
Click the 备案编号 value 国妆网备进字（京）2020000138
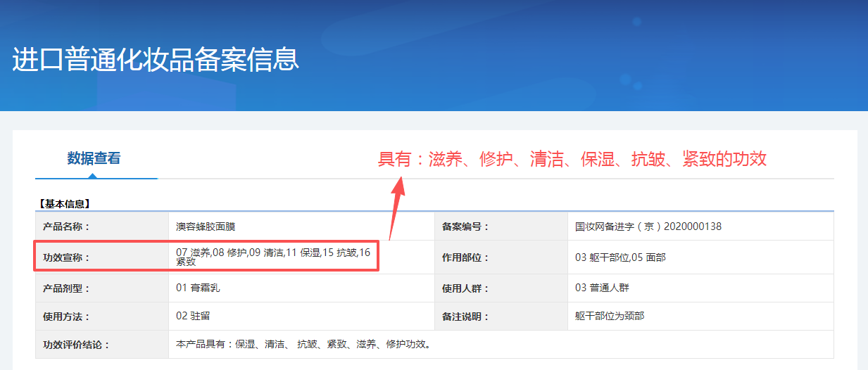(x=648, y=227)
